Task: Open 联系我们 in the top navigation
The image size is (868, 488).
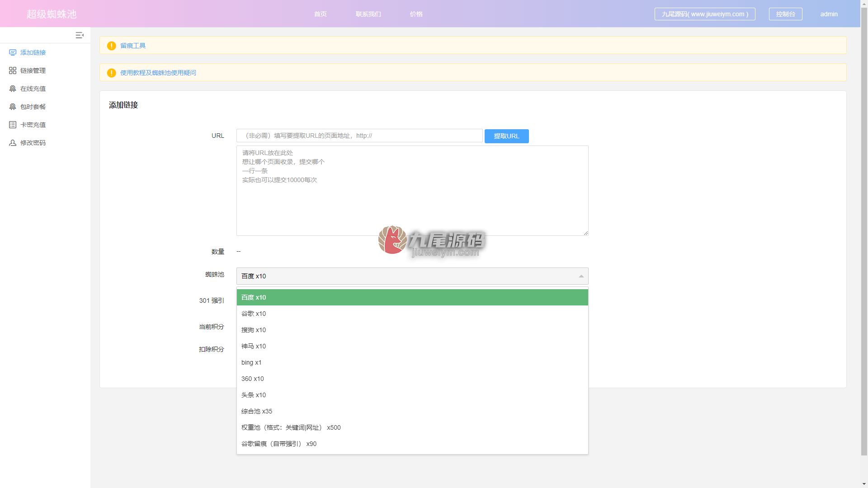Action: click(368, 14)
